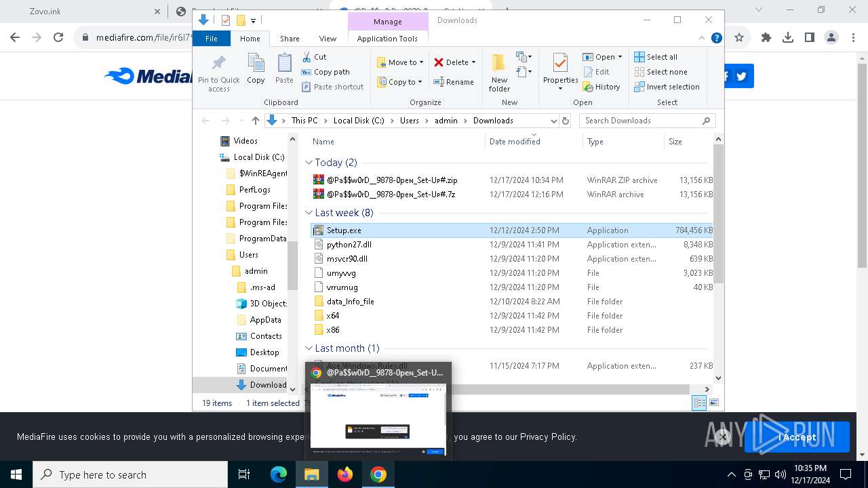Go up one folder level arrow
The height and width of the screenshot is (488, 868).
click(255, 121)
